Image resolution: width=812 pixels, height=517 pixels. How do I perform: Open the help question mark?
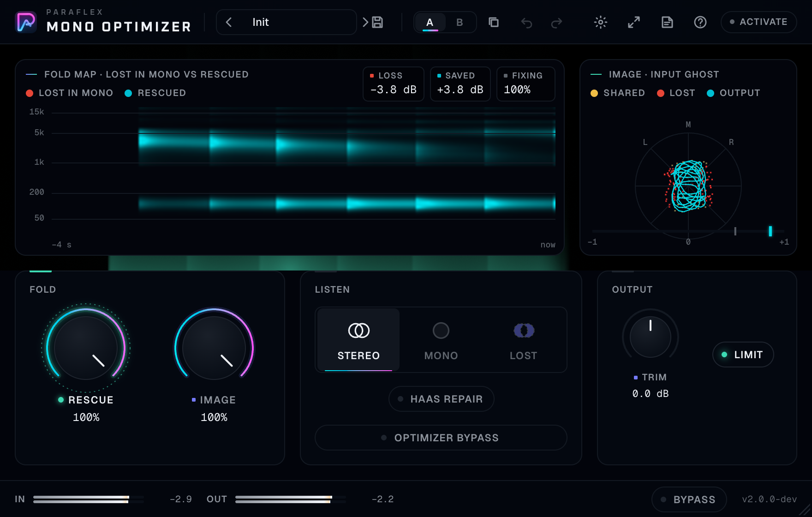[700, 22]
